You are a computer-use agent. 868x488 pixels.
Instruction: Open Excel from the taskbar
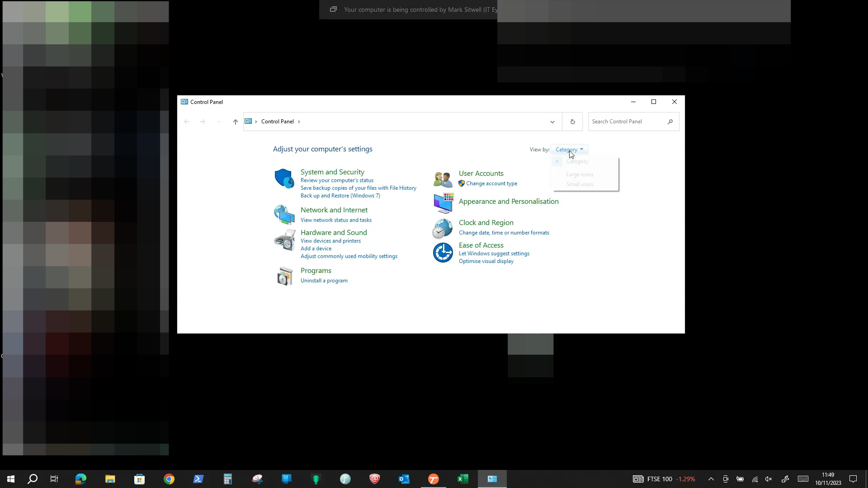[x=463, y=479]
